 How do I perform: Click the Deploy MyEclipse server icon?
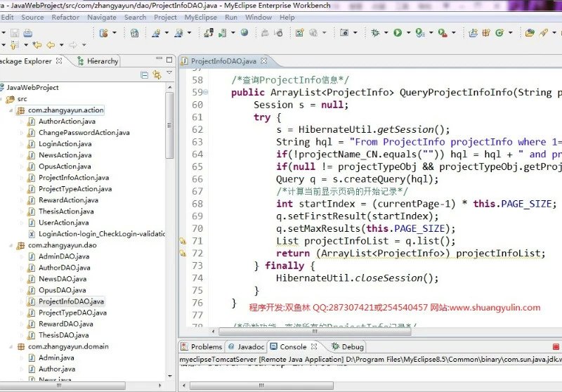(209, 33)
